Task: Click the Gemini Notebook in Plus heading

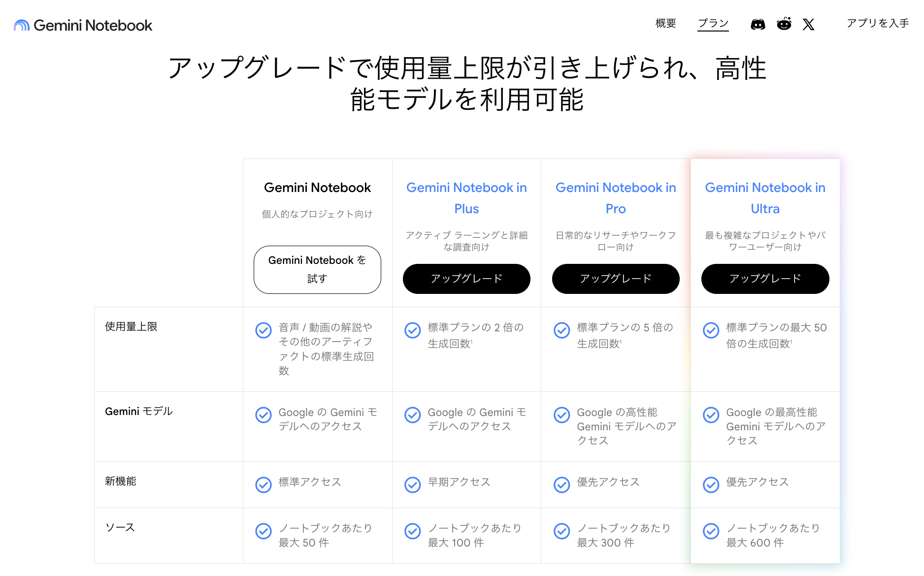Action: tap(466, 198)
